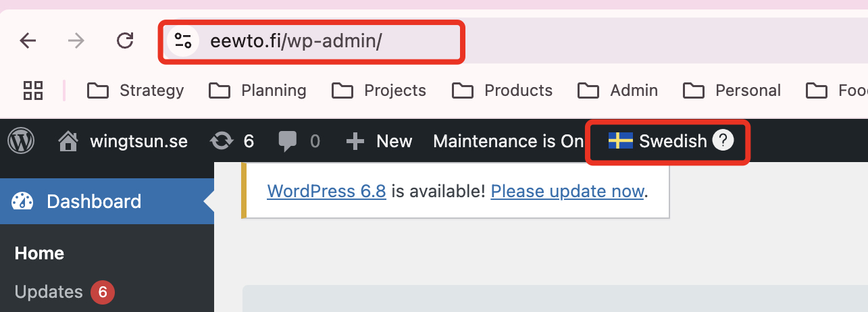Viewport: 868px width, 312px height.
Task: Click the Please update now link
Action: (567, 191)
